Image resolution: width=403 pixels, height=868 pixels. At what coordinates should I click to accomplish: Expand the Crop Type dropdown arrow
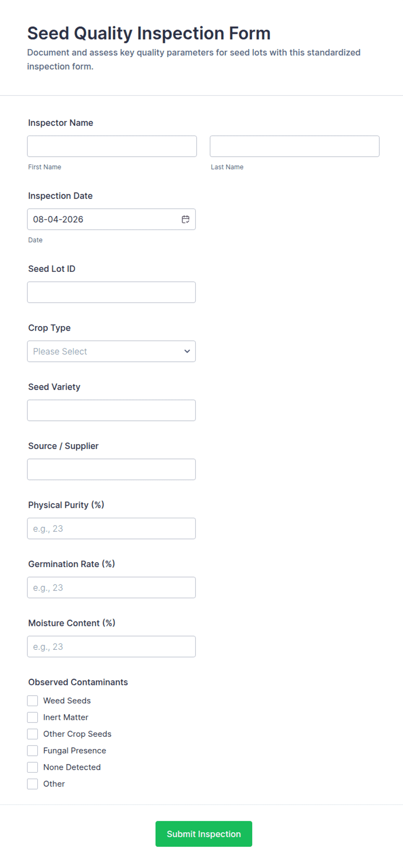(187, 352)
